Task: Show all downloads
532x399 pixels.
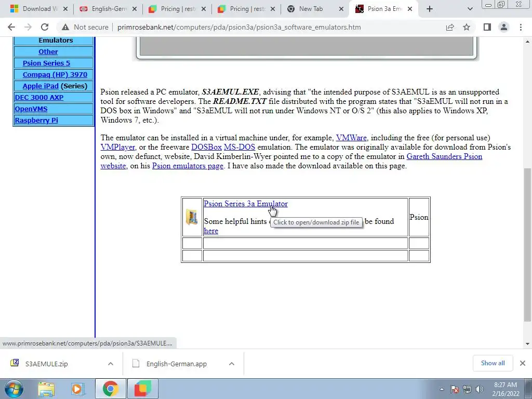Action: coord(493,363)
